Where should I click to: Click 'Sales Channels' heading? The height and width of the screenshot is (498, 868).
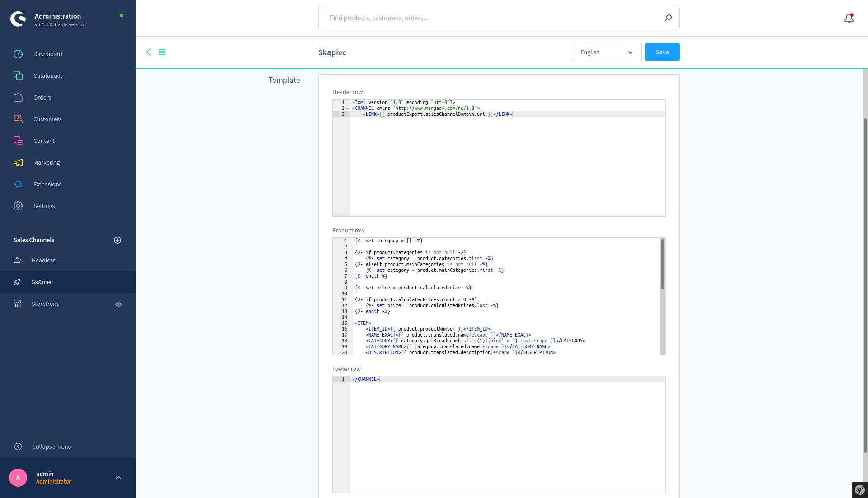click(34, 240)
